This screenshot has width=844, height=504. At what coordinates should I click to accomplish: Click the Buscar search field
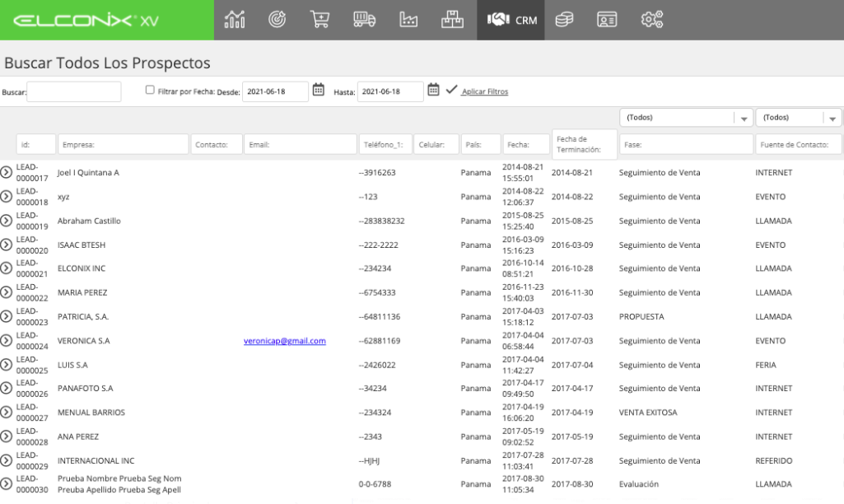click(74, 91)
